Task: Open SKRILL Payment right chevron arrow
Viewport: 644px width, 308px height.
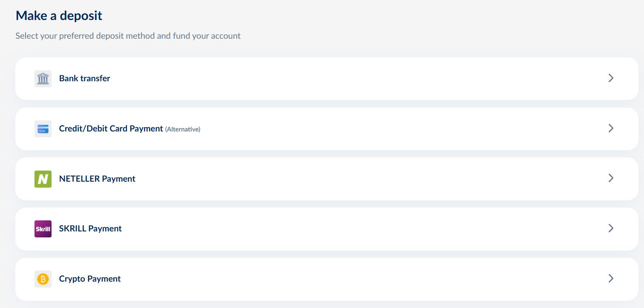Action: tap(611, 228)
